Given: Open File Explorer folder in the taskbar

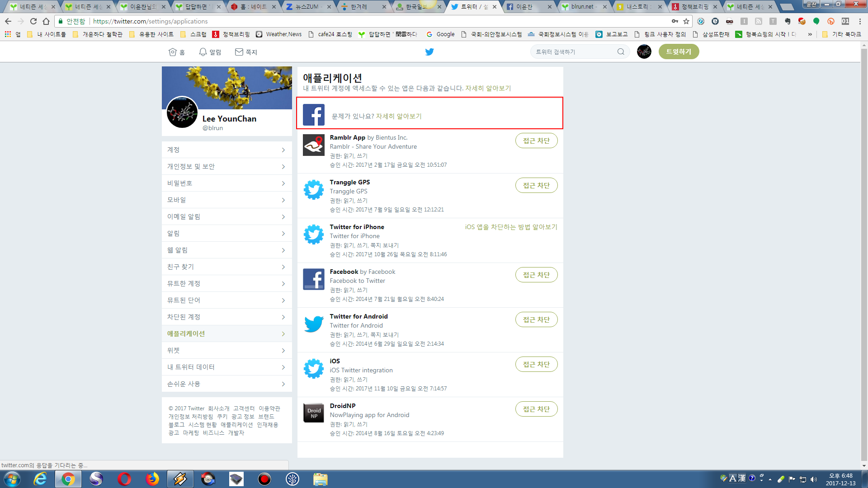Looking at the screenshot, I should click(x=321, y=479).
